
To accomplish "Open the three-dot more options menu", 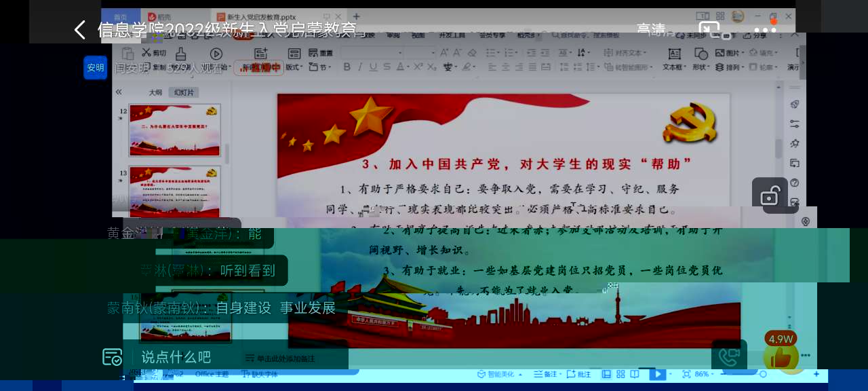I will tap(765, 31).
